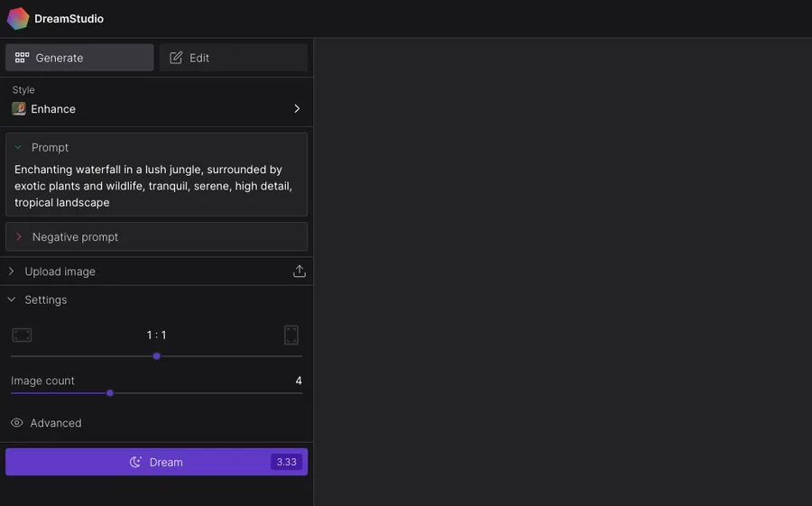Screen dimensions: 812x506
Task: Click the pencil icon on Edit tab
Action: click(x=176, y=58)
